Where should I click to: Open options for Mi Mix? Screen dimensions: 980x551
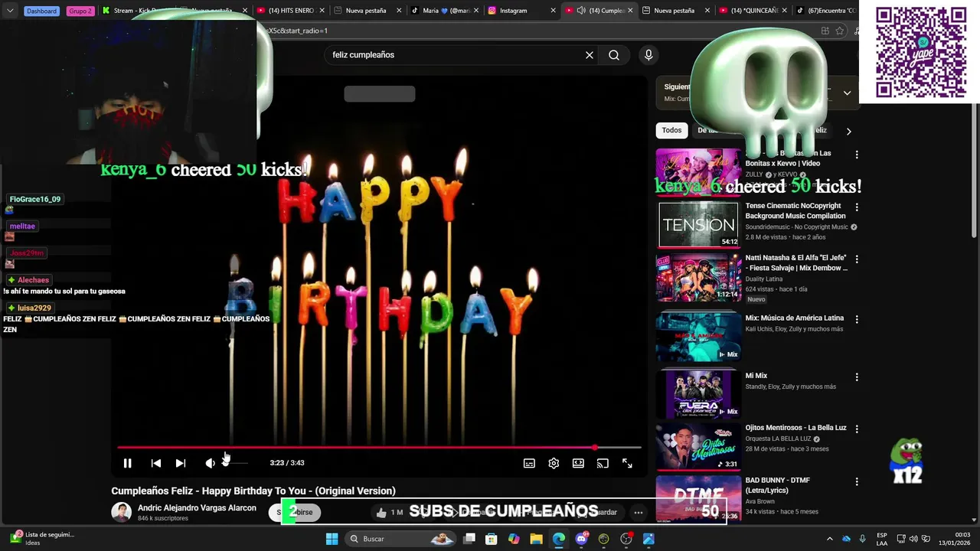(857, 377)
